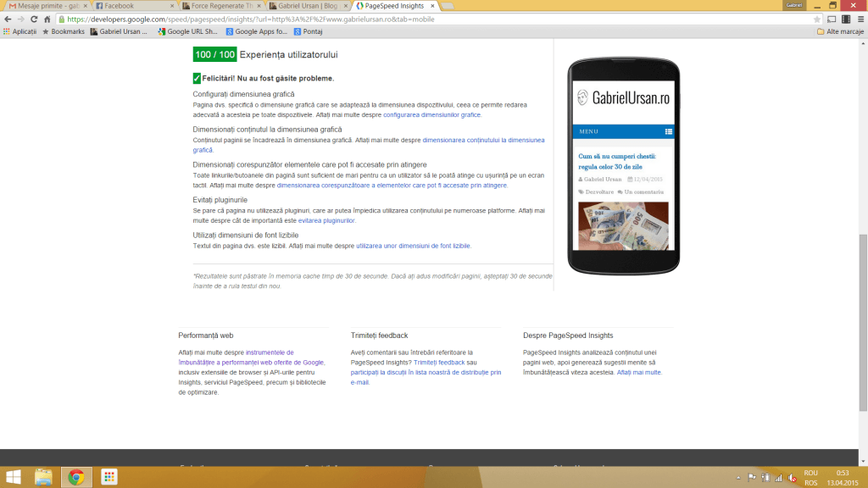Open the Alte marcaje bookmarks folder
Image resolution: width=868 pixels, height=488 pixels.
tap(840, 31)
